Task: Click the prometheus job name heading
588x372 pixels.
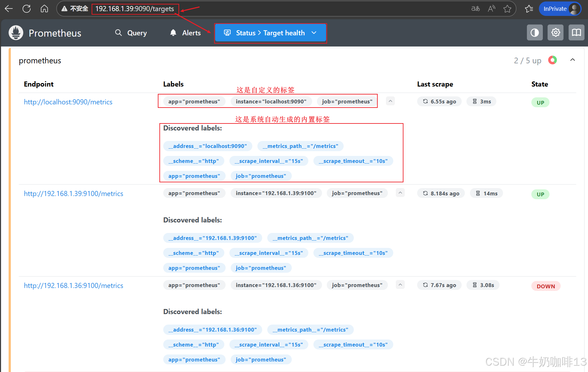Action: 40,60
